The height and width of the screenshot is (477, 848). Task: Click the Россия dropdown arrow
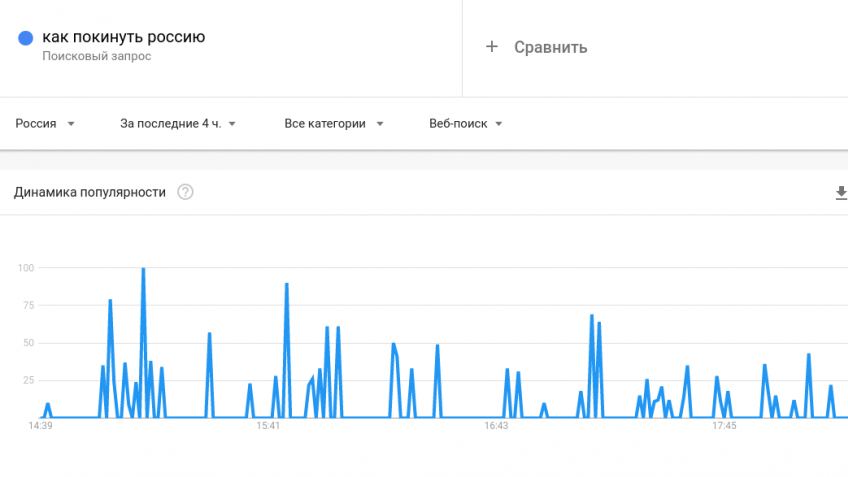tap(71, 124)
